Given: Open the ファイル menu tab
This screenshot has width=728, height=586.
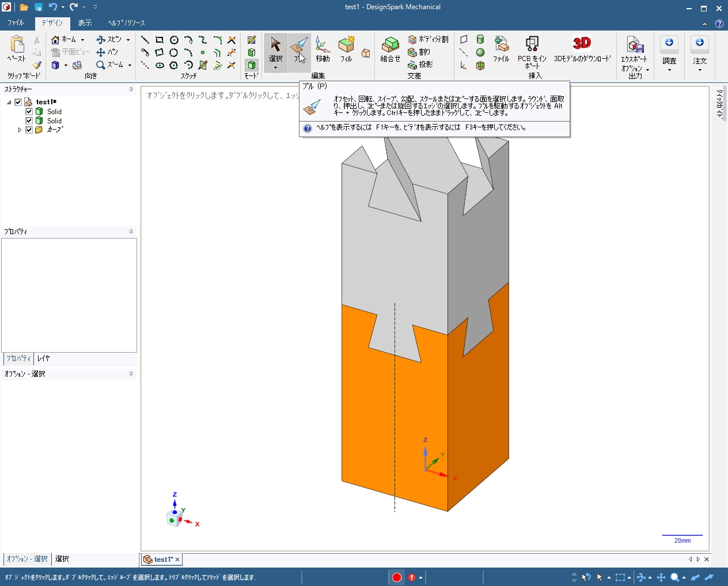Looking at the screenshot, I should [16, 23].
